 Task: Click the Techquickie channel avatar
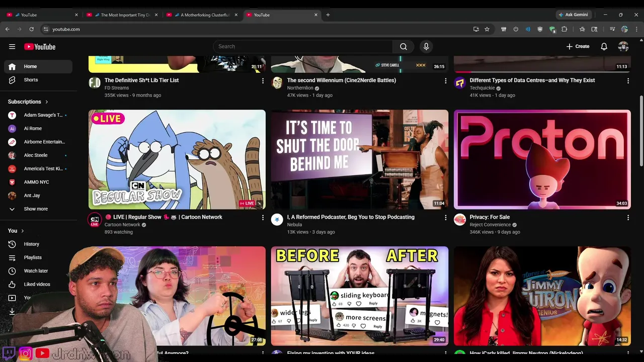tap(460, 83)
